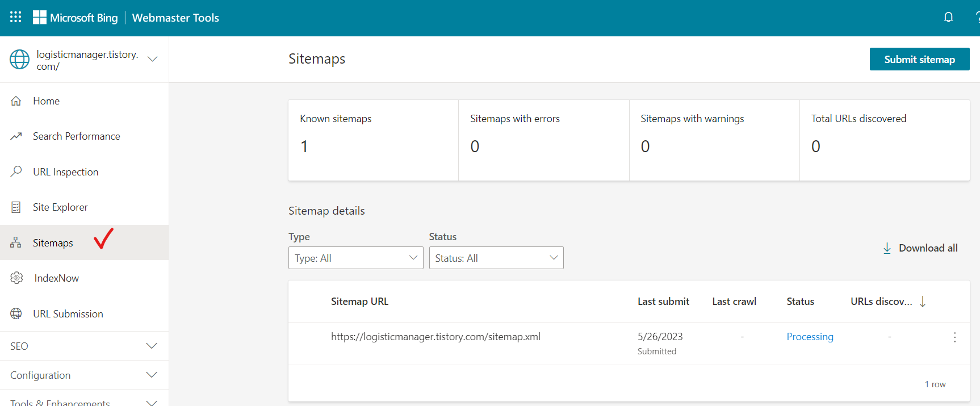The image size is (980, 406).
Task: Open the sitemap row more options menu
Action: coord(955,337)
